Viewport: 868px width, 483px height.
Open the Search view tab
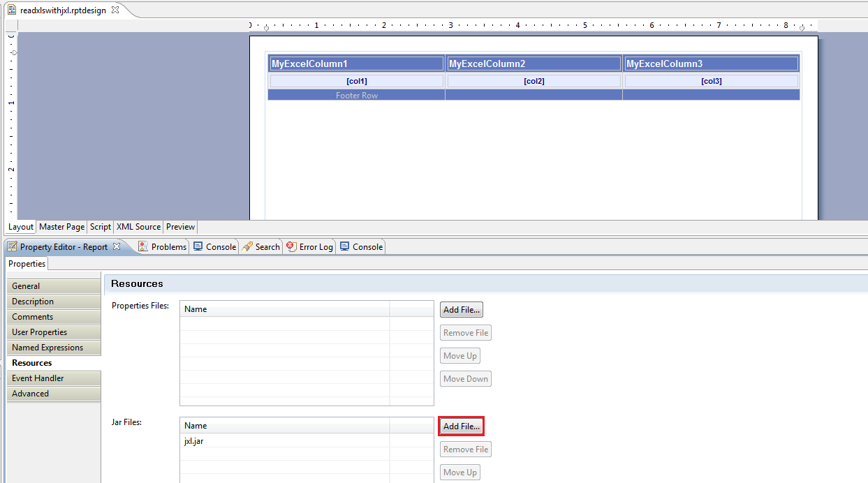coord(261,246)
